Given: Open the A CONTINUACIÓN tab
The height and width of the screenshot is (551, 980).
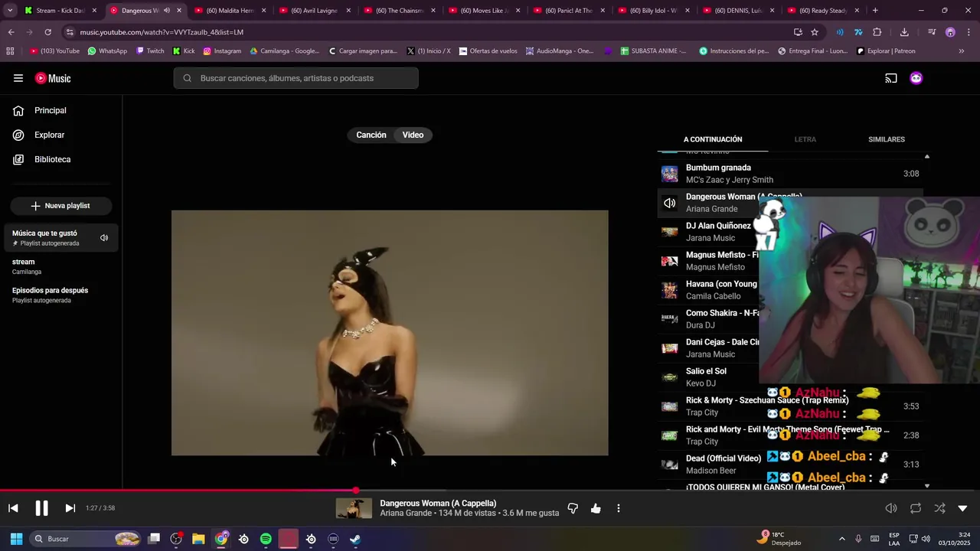Looking at the screenshot, I should pyautogui.click(x=713, y=139).
